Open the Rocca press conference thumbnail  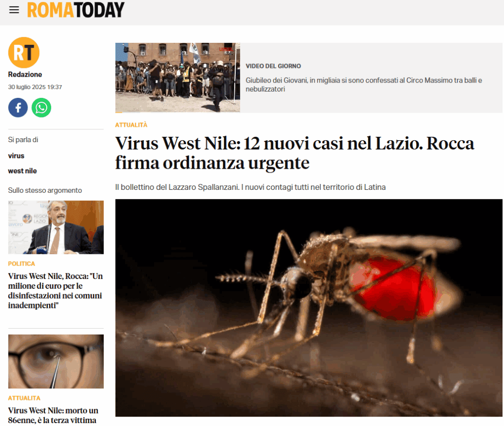coord(56,227)
